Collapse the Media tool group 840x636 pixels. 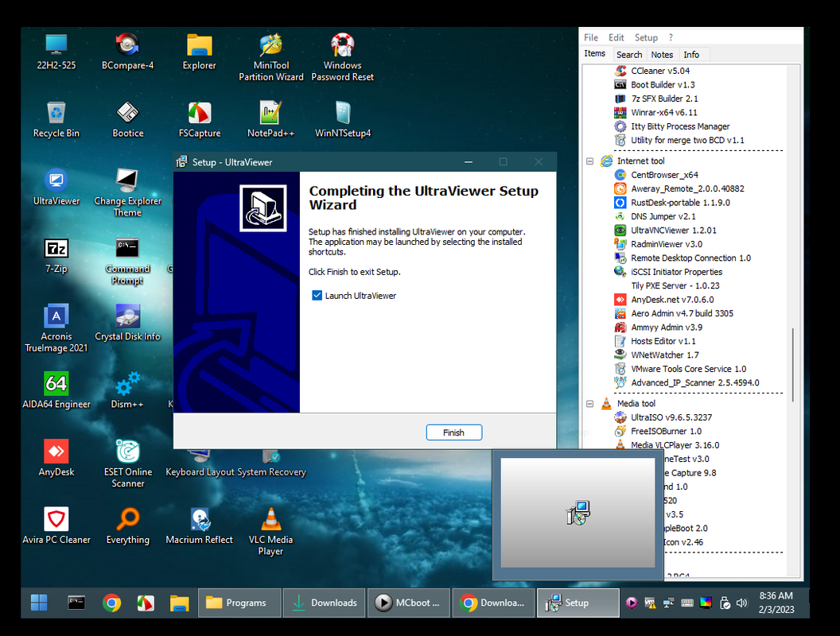[589, 404]
